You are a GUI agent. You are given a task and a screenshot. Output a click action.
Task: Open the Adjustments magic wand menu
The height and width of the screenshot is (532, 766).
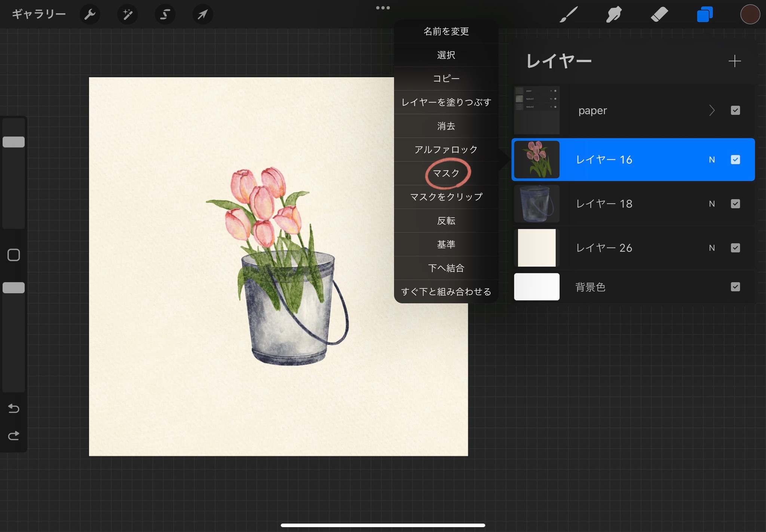[x=128, y=14]
